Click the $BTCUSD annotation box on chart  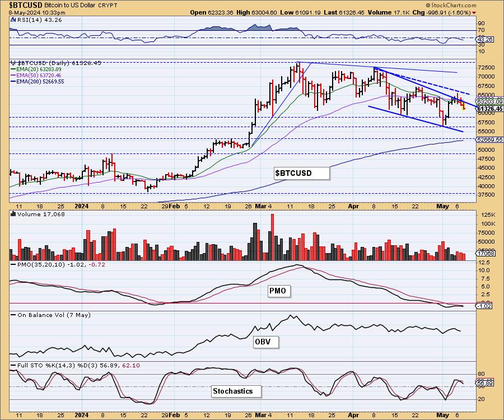tap(301, 173)
